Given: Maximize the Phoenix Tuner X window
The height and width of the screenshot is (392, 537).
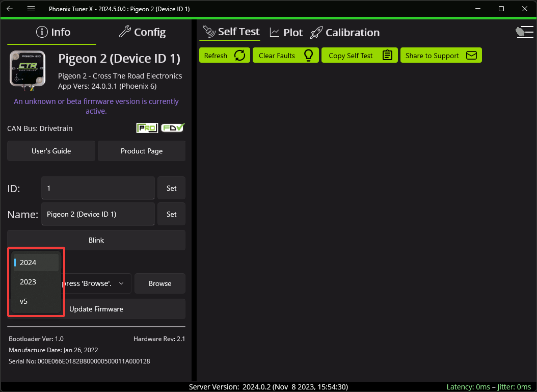Looking at the screenshot, I should tap(501, 9).
